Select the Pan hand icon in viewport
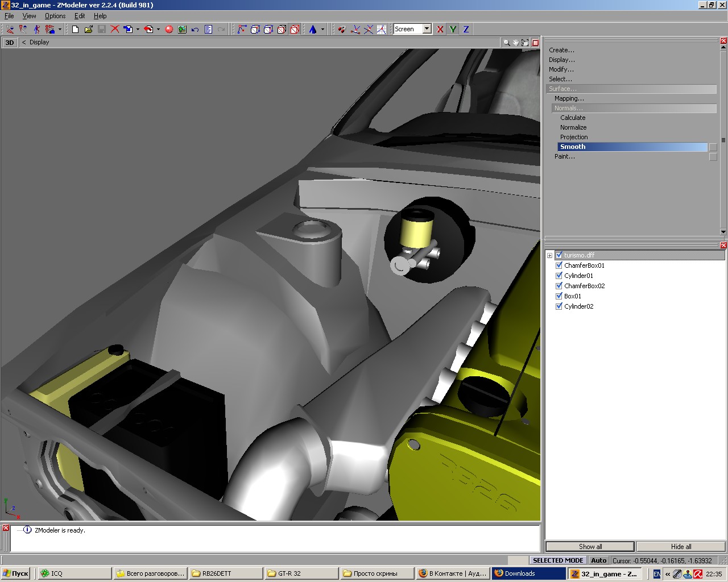This screenshot has height=582, width=728. click(516, 42)
